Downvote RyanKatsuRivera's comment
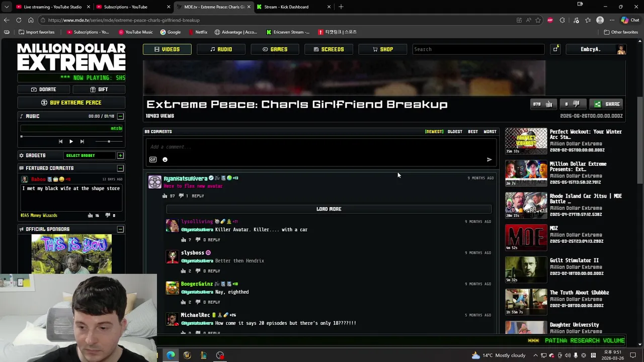 (x=181, y=196)
